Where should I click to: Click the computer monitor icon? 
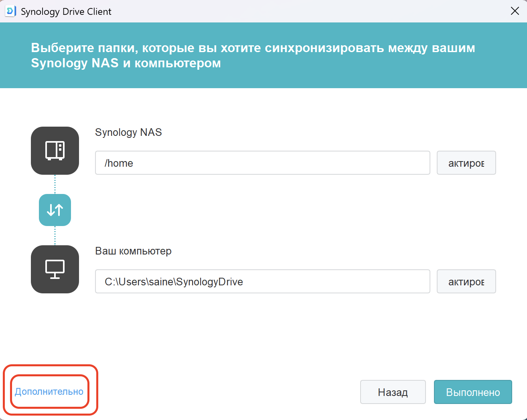55,269
